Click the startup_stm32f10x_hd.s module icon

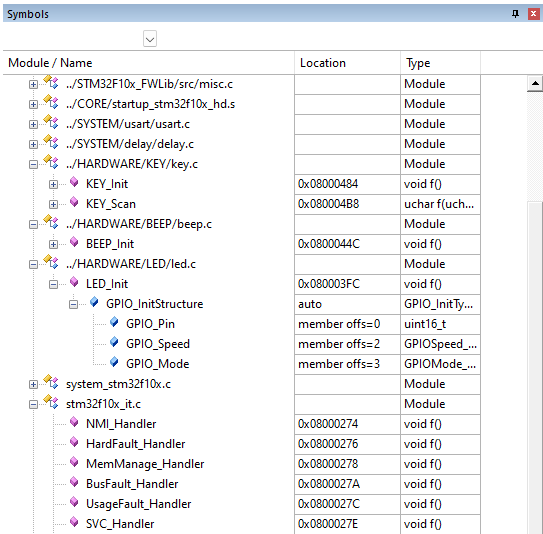pyautogui.click(x=51, y=103)
